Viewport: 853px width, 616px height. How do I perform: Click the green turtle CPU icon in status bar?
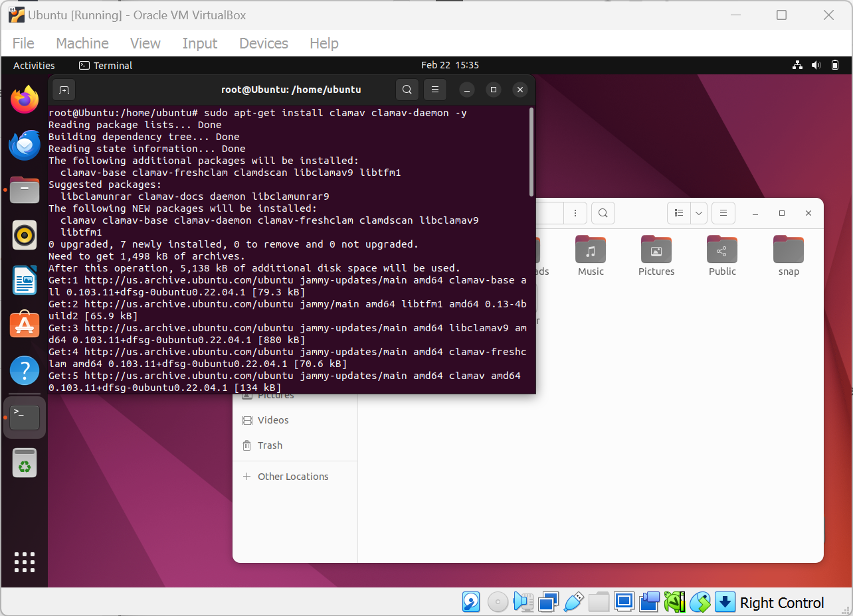point(674,602)
